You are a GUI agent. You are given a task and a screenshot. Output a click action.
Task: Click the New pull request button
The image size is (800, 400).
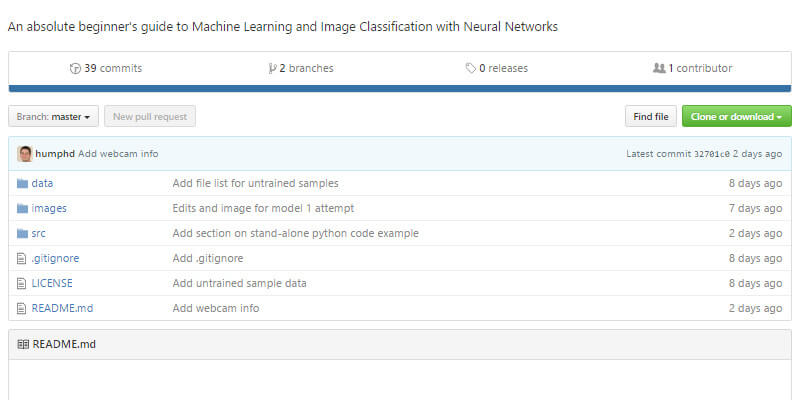(150, 117)
